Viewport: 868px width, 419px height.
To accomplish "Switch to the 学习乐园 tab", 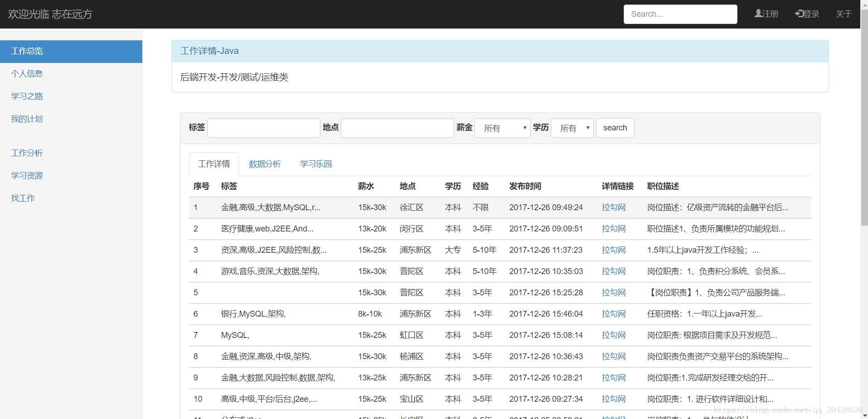I will tap(316, 164).
